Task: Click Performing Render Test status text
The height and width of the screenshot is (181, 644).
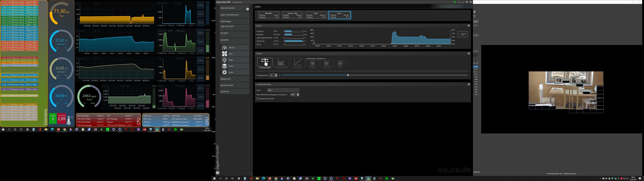Action: pos(561,173)
